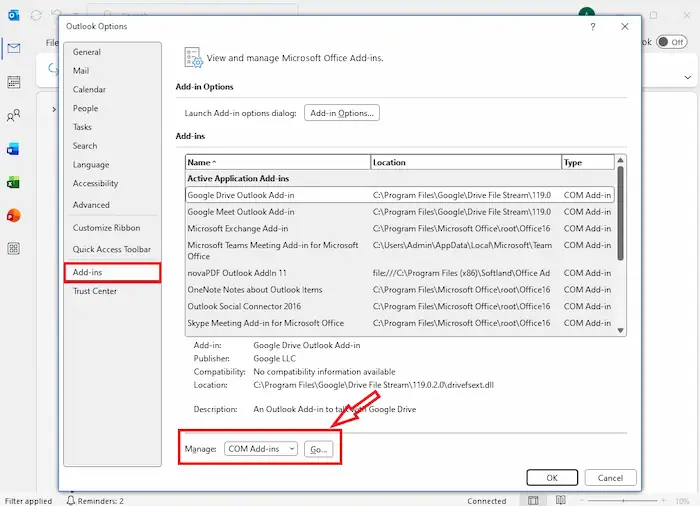This screenshot has width=700, height=506.
Task: Expand the folder pane arrow
Action: coord(54,109)
